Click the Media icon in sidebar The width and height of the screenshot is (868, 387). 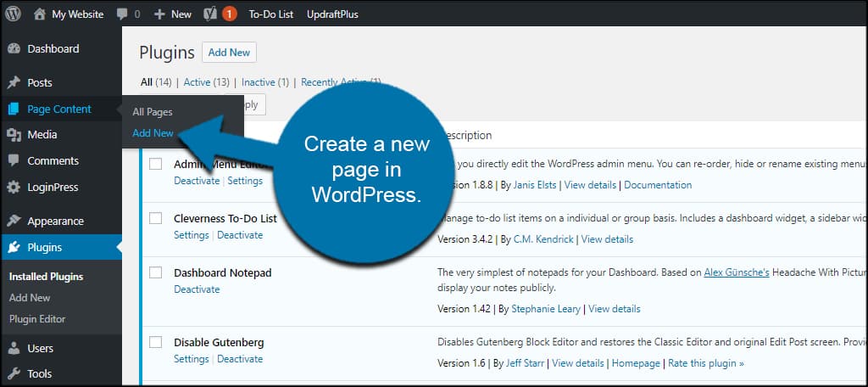tap(14, 135)
